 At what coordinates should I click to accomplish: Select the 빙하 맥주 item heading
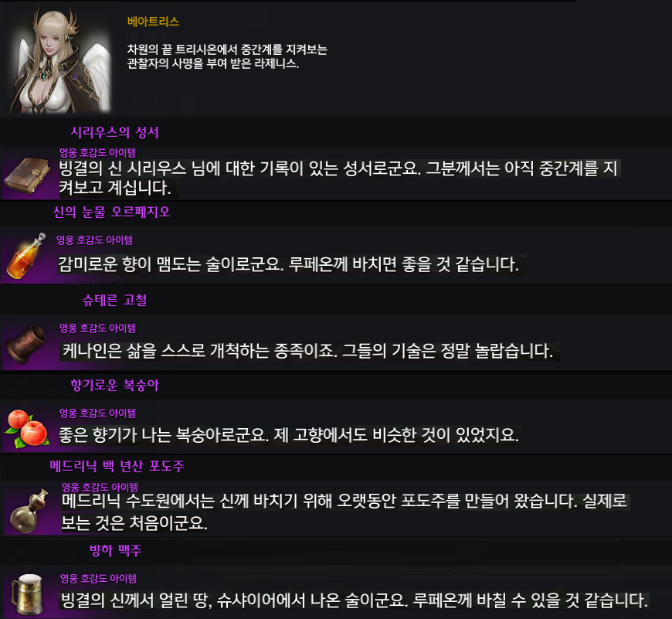(115, 550)
